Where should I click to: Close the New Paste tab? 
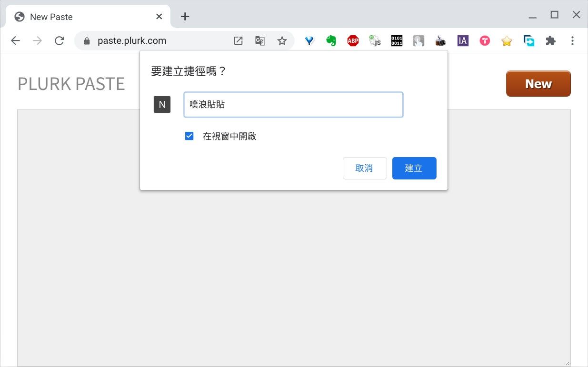(159, 17)
